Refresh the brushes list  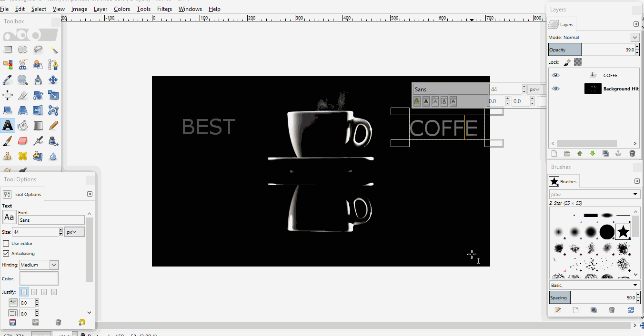[x=631, y=310]
